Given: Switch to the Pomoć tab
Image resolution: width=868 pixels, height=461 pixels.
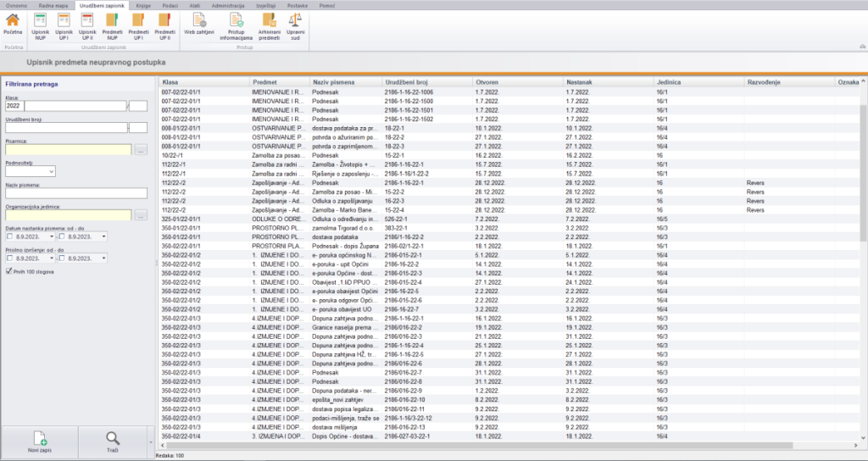Looking at the screenshot, I should point(326,5).
